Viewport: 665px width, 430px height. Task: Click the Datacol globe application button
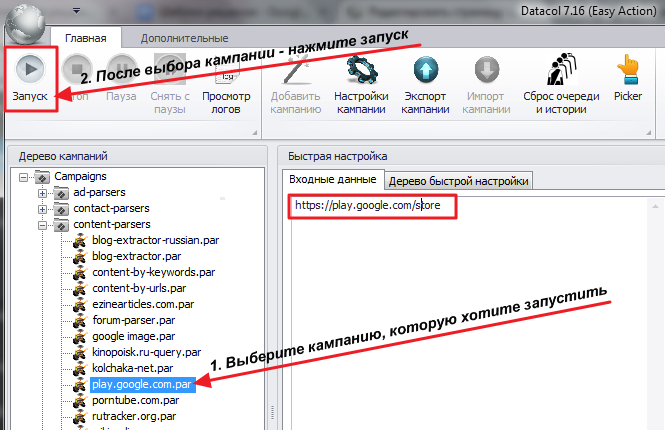[25, 23]
